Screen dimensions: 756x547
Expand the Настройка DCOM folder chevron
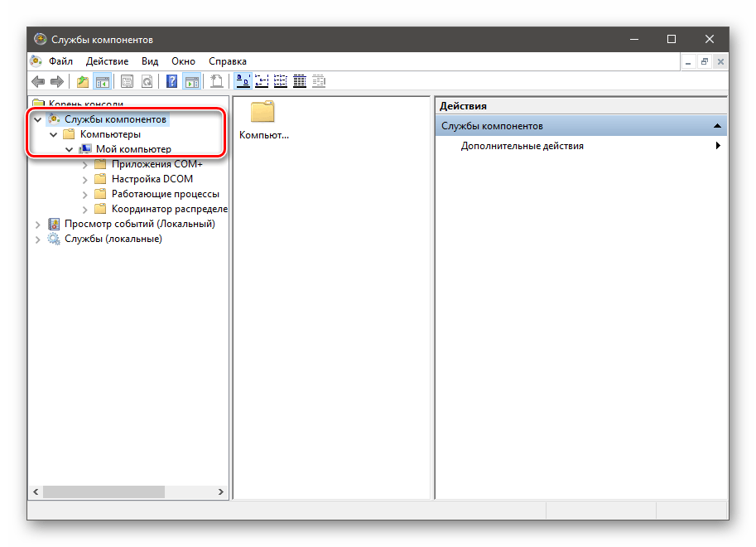[x=85, y=179]
